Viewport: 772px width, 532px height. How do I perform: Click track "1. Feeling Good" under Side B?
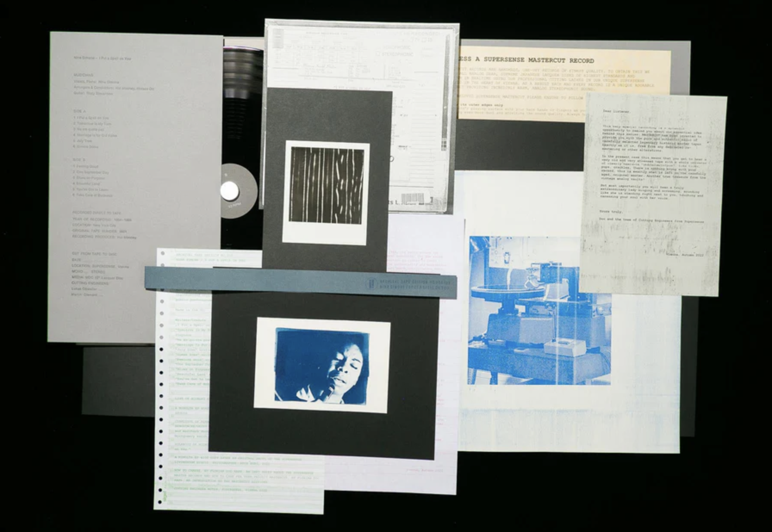pyautogui.click(x=86, y=166)
